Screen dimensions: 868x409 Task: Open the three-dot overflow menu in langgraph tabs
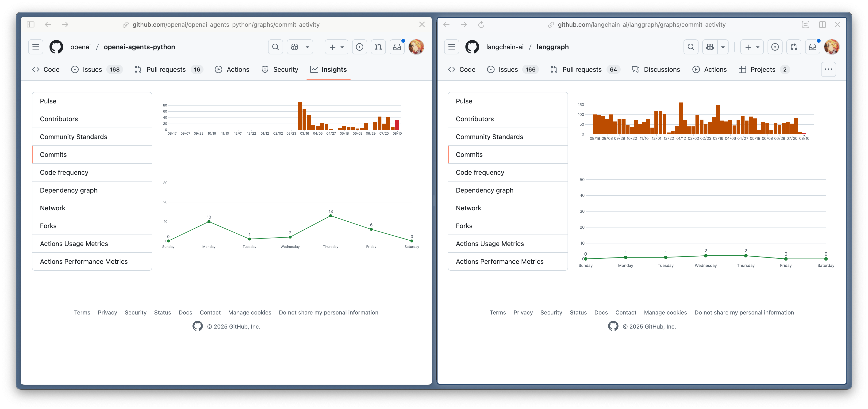coord(828,69)
